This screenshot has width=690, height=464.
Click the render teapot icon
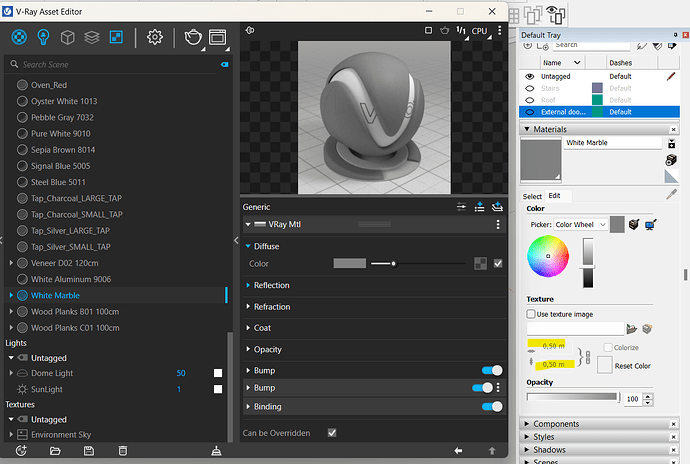tap(193, 37)
